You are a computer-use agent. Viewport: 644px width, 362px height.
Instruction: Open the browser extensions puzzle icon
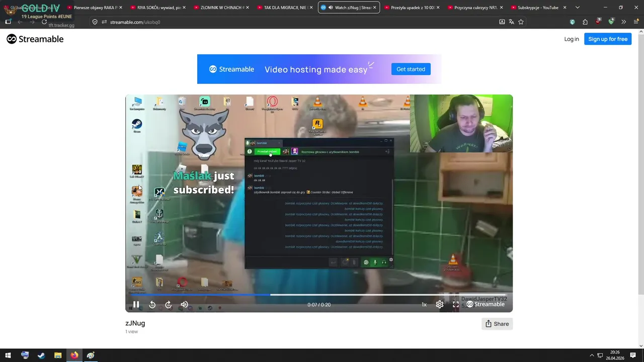coord(585,22)
